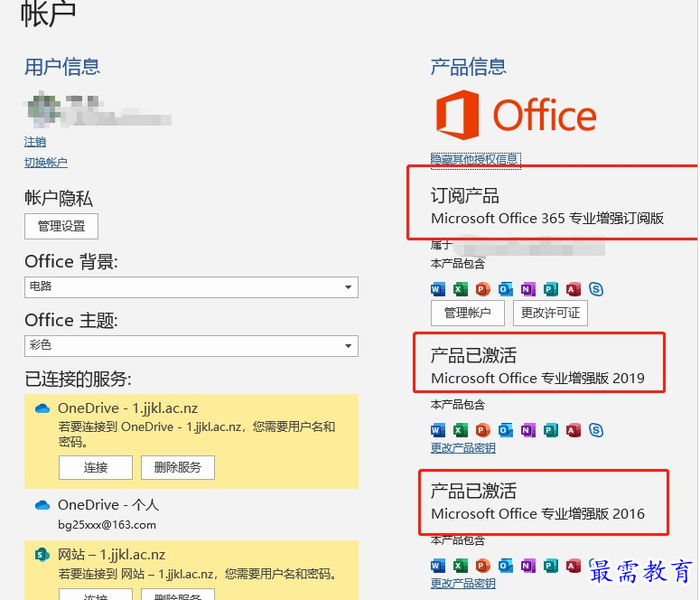
Task: Click the 管理设置 button under 帐户隐私
Action: tap(61, 227)
